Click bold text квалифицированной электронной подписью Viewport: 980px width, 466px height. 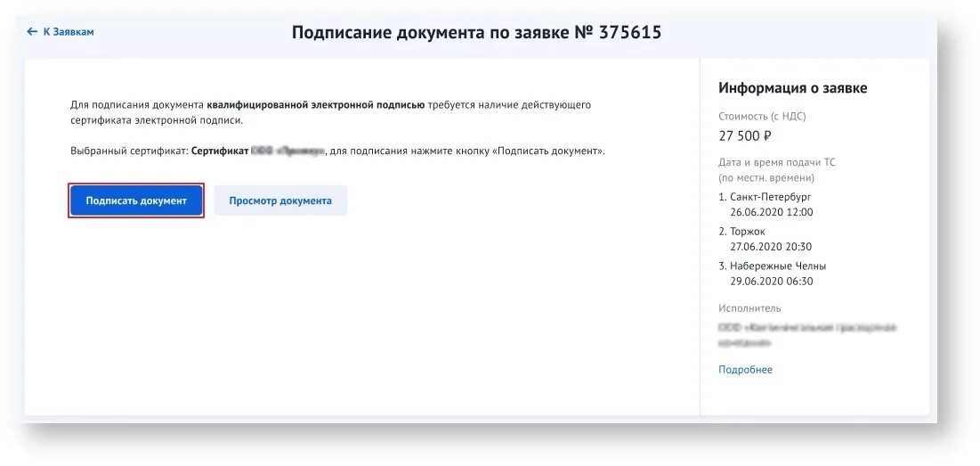click(316, 105)
